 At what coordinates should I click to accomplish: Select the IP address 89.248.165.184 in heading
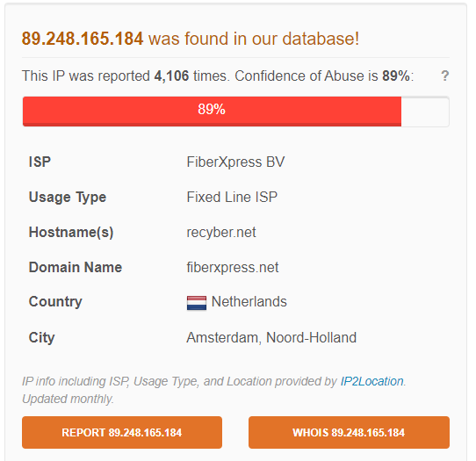(83, 39)
